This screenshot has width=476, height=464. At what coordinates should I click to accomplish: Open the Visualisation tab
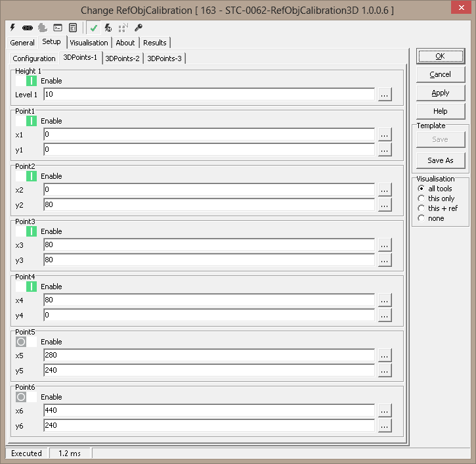tap(89, 43)
